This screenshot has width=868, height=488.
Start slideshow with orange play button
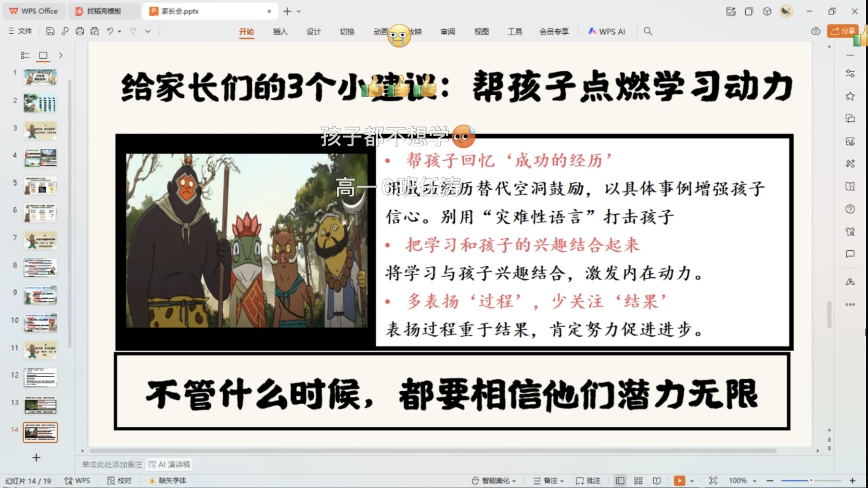(679, 480)
